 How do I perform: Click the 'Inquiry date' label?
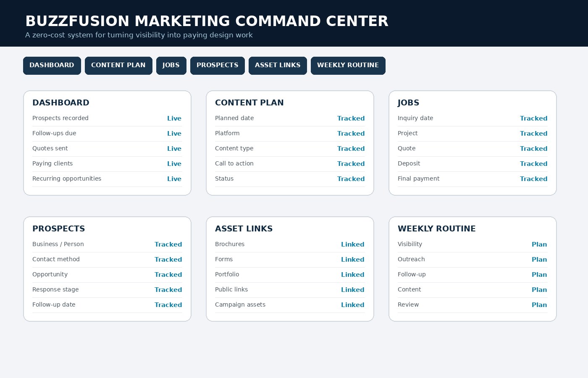click(415, 118)
